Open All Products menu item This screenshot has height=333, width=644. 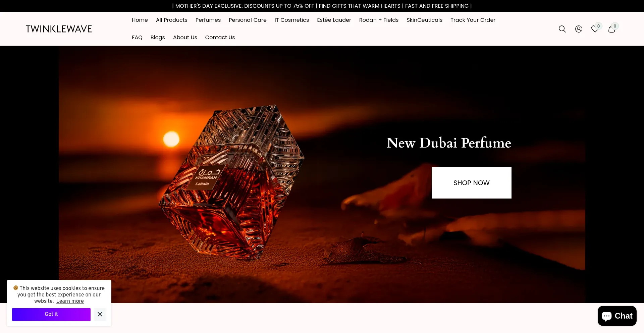tap(171, 20)
